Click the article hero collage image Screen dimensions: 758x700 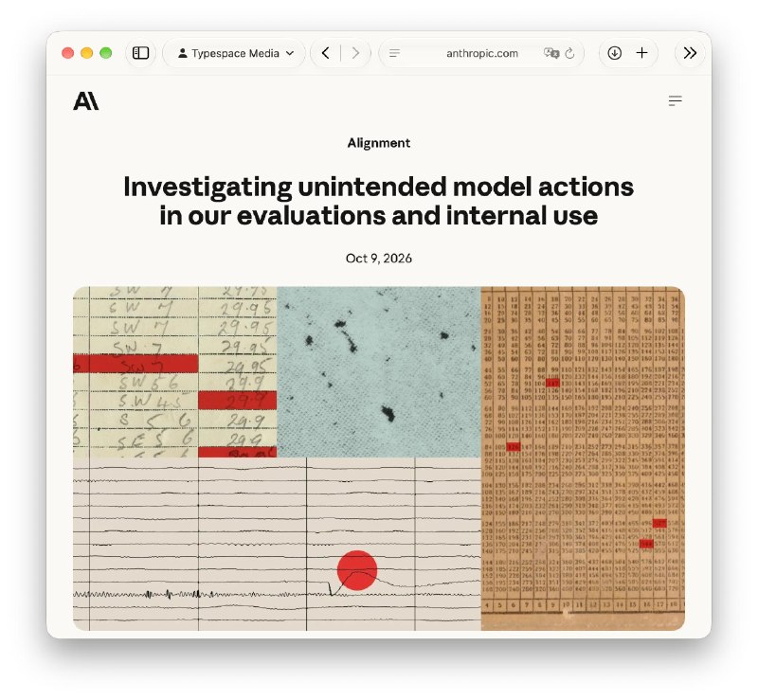click(378, 458)
